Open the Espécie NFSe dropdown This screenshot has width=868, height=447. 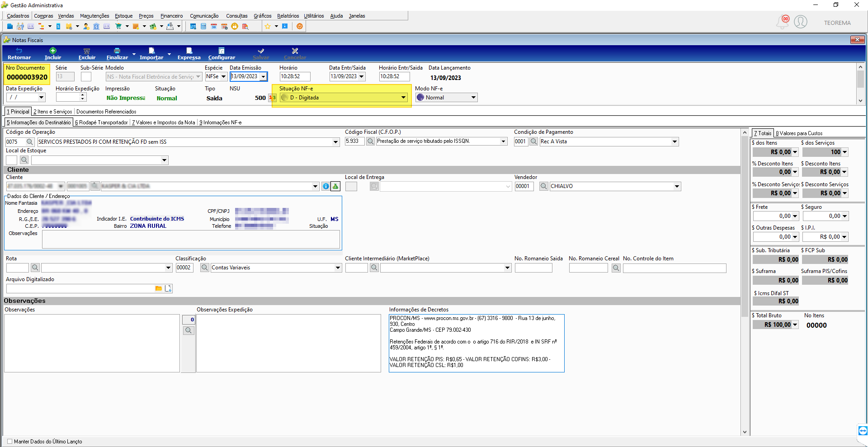tap(223, 76)
